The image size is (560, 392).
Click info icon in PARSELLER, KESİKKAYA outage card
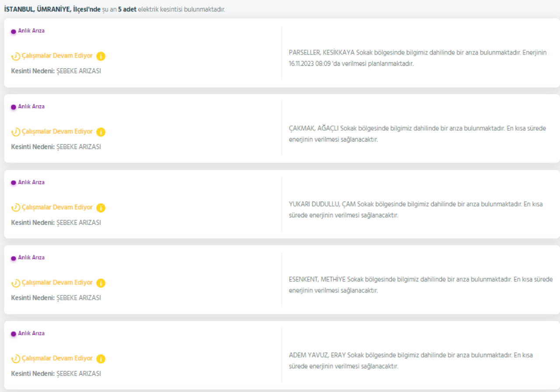coord(101,56)
